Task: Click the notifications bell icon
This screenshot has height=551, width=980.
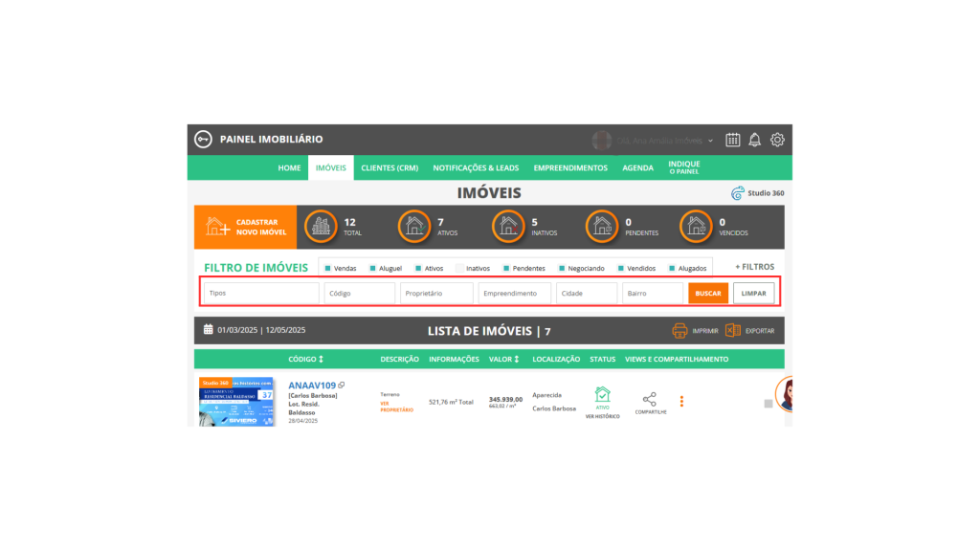Action: point(755,140)
